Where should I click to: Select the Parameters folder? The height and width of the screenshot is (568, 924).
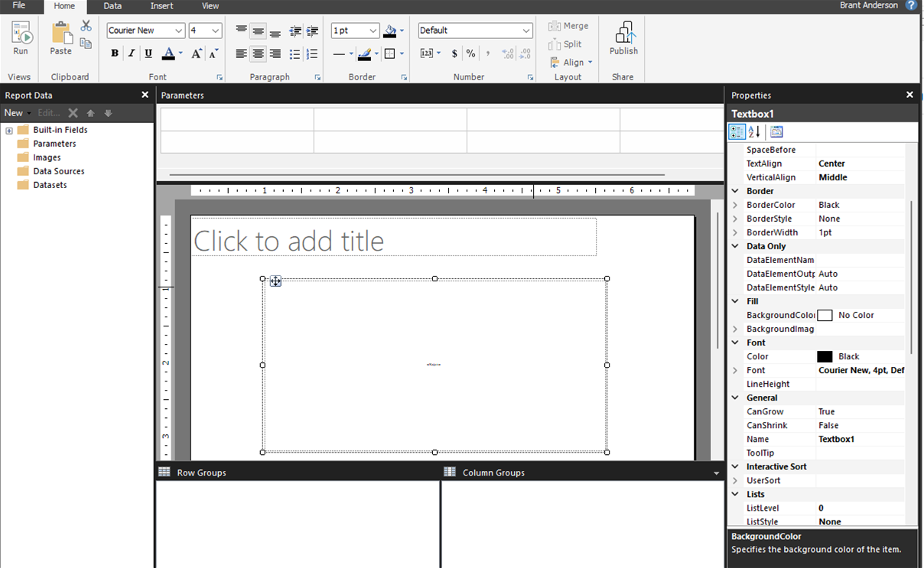point(47,144)
